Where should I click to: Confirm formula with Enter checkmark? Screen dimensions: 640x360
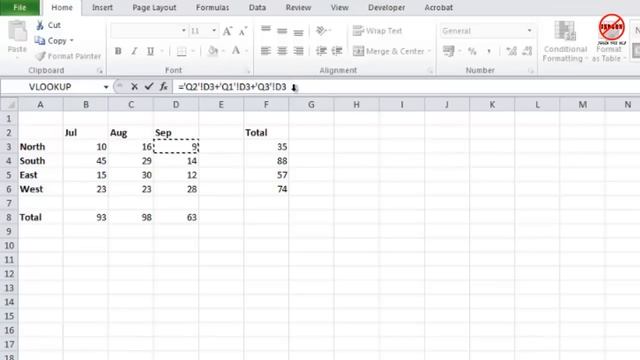(149, 87)
